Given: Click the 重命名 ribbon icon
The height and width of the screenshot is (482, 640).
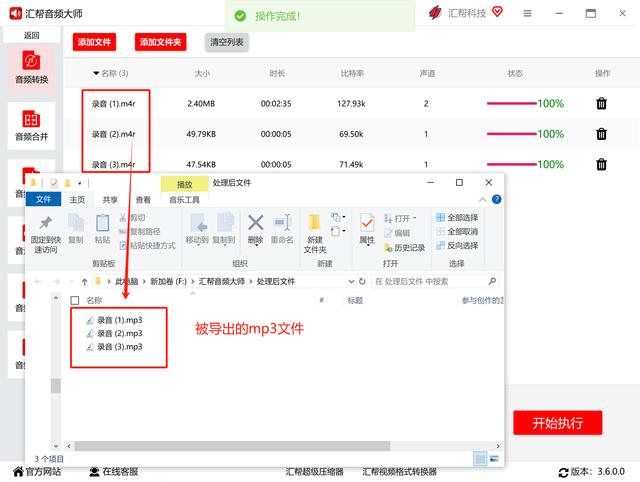Looking at the screenshot, I should [x=282, y=229].
